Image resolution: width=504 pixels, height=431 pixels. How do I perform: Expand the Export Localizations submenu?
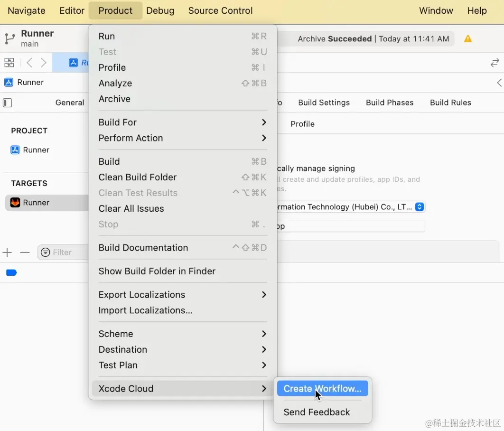pos(183,295)
